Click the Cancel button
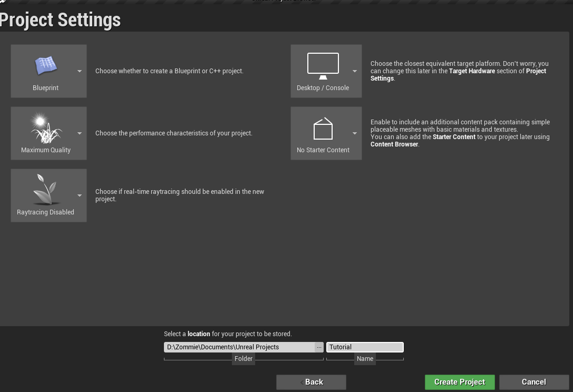 coord(534,382)
